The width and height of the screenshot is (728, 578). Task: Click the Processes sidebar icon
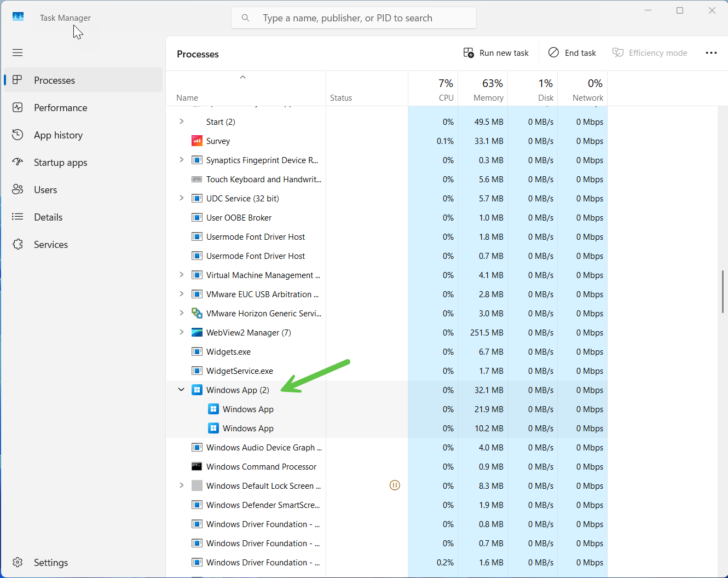[18, 80]
